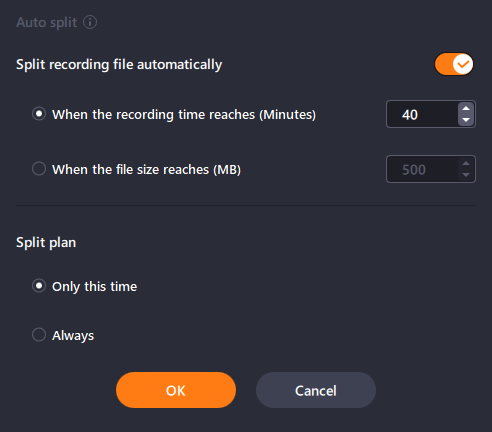Increase minutes value with the up arrow
492x432 pixels.
[x=466, y=108]
